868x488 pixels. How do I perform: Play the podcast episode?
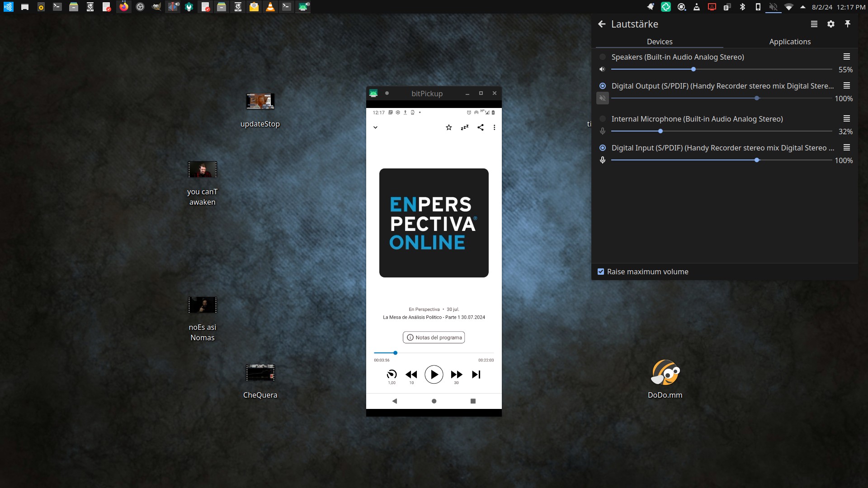(x=434, y=375)
